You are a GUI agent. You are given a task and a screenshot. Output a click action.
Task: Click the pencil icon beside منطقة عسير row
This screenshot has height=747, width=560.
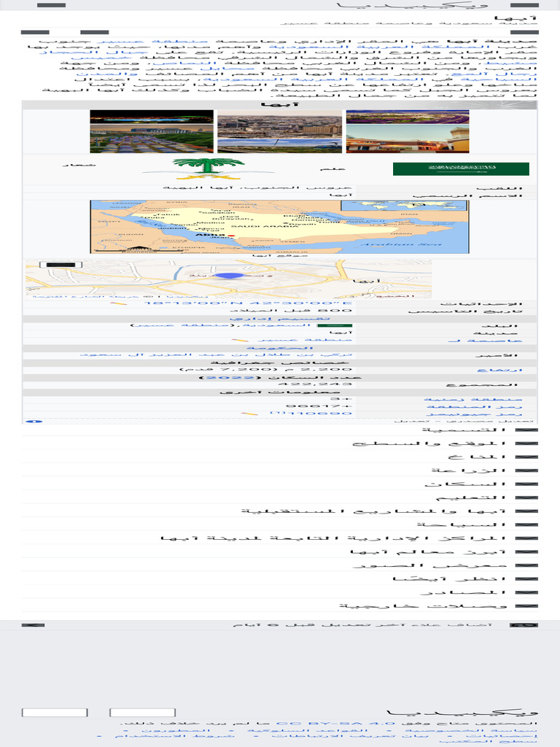[x=240, y=340]
